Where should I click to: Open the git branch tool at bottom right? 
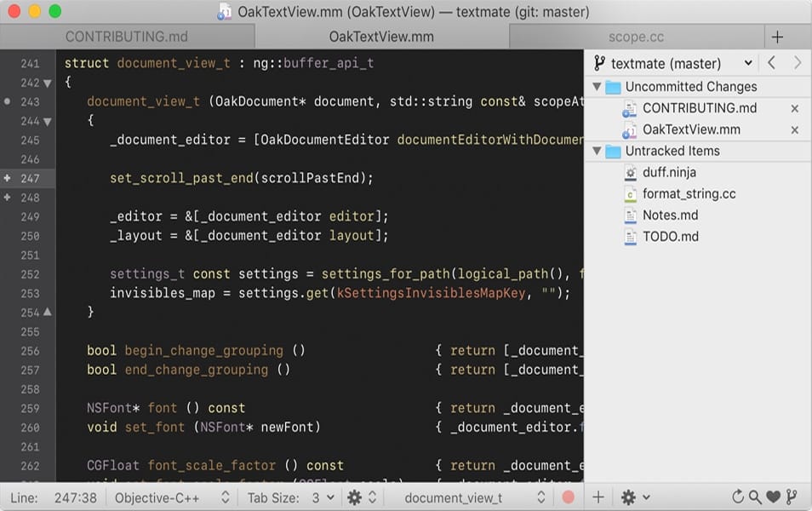tap(792, 497)
